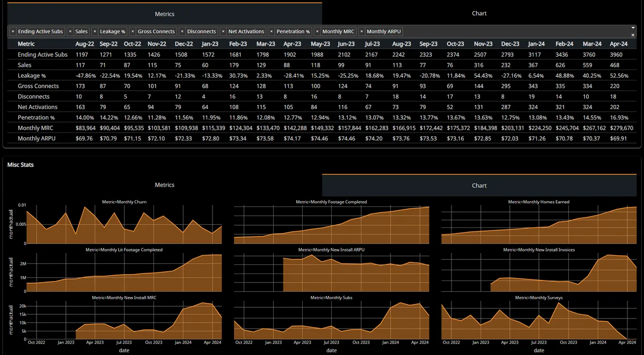
Task: Click the $74.20 Monthly ARPU cell
Action: (374, 138)
